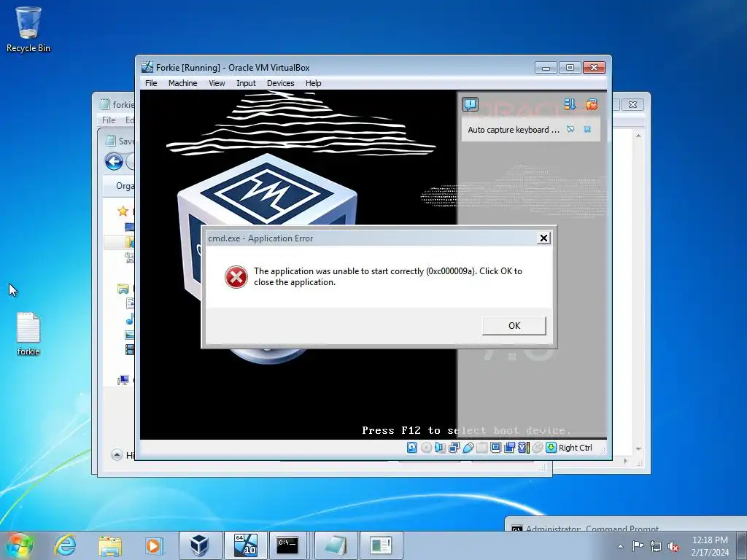Open the clock showing 12:18 PM
The height and width of the screenshot is (560, 747).
pyautogui.click(x=710, y=545)
